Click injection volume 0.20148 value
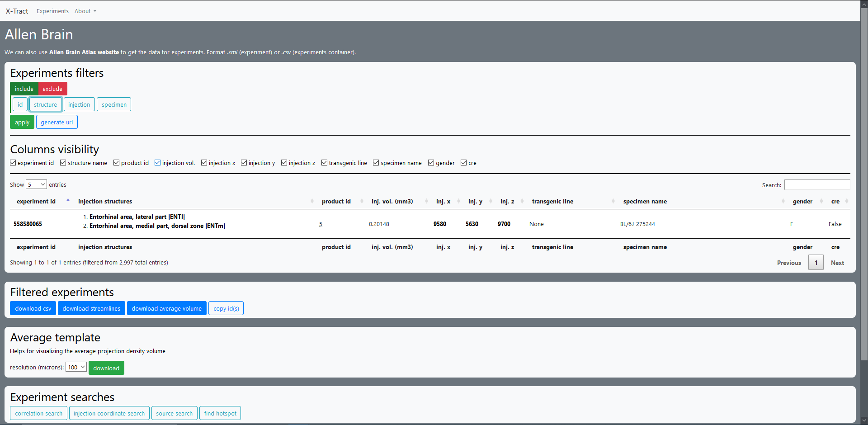This screenshot has width=868, height=425. pyautogui.click(x=379, y=224)
